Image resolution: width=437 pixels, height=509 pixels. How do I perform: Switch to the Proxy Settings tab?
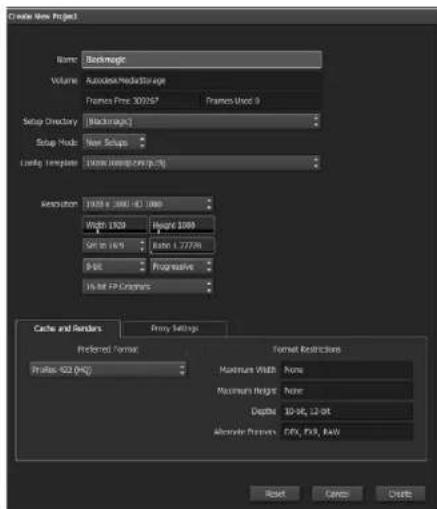[x=175, y=329]
